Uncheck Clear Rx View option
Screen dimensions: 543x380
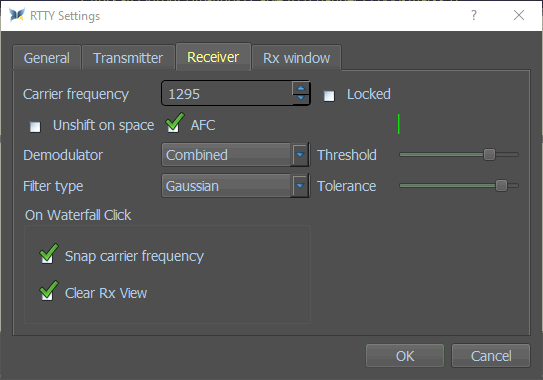[47, 293]
